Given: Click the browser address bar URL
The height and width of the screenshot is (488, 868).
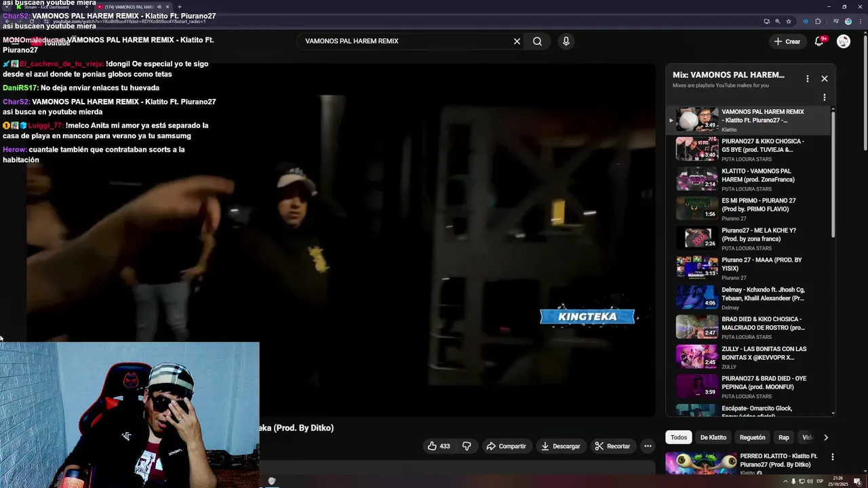Looking at the screenshot, I should (x=129, y=22).
